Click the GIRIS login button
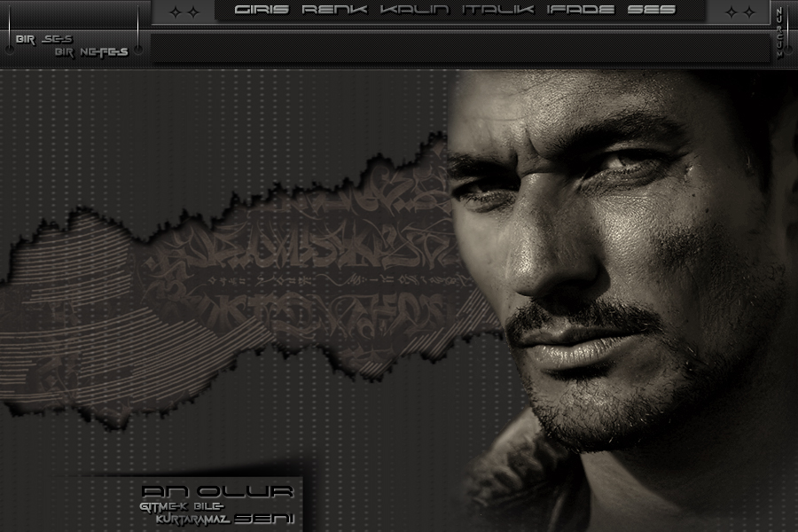The height and width of the screenshot is (532, 798). tap(262, 11)
